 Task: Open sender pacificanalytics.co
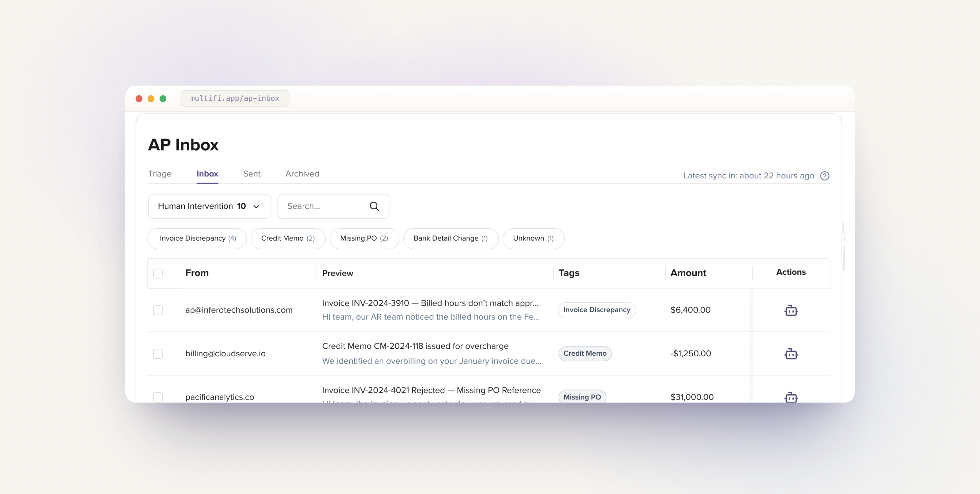tap(220, 397)
